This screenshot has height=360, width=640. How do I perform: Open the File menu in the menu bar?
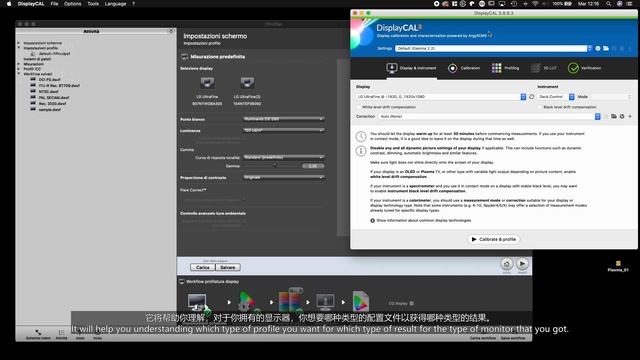coord(54,4)
